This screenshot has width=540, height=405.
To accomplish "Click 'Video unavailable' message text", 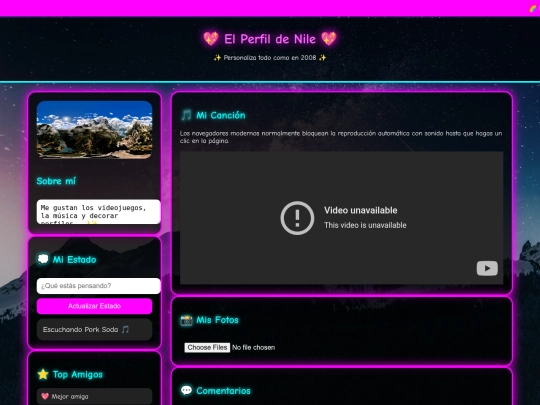I will coord(361,210).
